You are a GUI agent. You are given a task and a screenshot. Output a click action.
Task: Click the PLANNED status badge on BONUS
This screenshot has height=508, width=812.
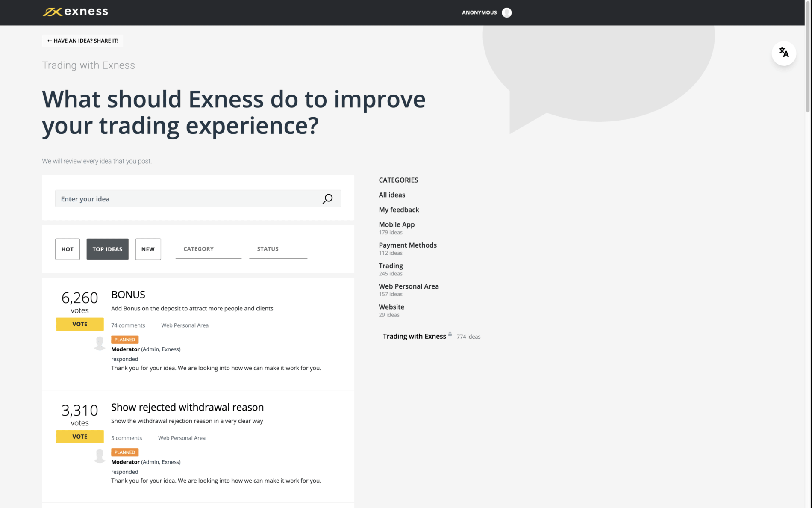(x=125, y=340)
